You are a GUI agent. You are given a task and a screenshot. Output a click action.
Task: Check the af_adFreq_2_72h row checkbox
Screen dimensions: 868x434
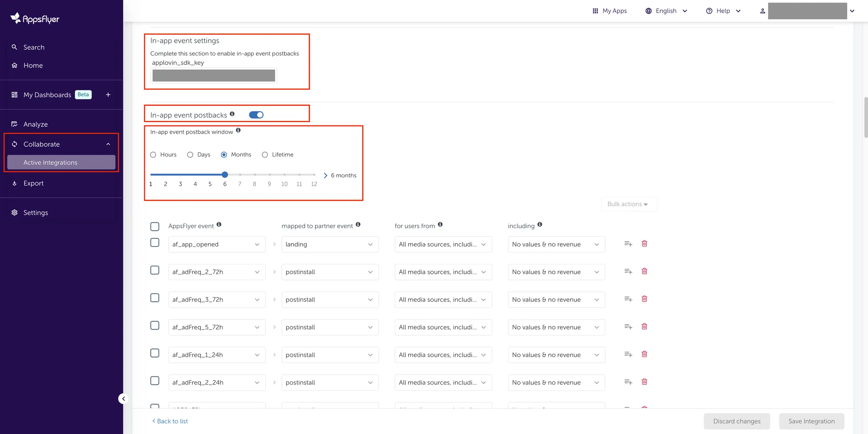[x=155, y=270]
